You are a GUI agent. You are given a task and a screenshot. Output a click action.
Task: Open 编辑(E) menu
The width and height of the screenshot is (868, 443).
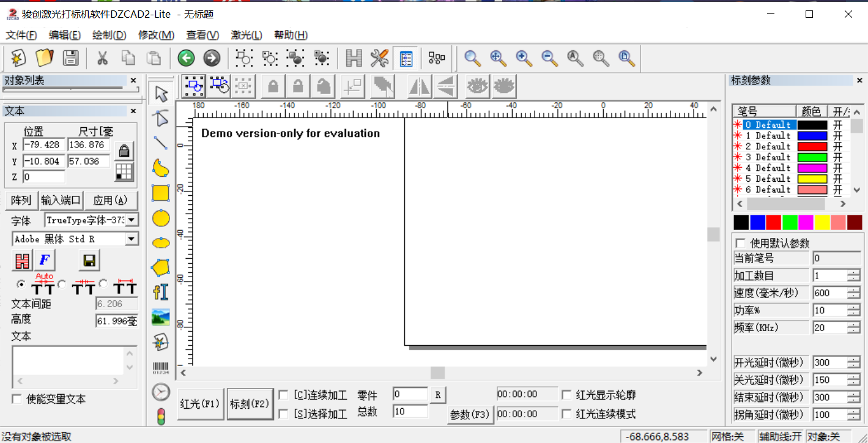tap(65, 35)
